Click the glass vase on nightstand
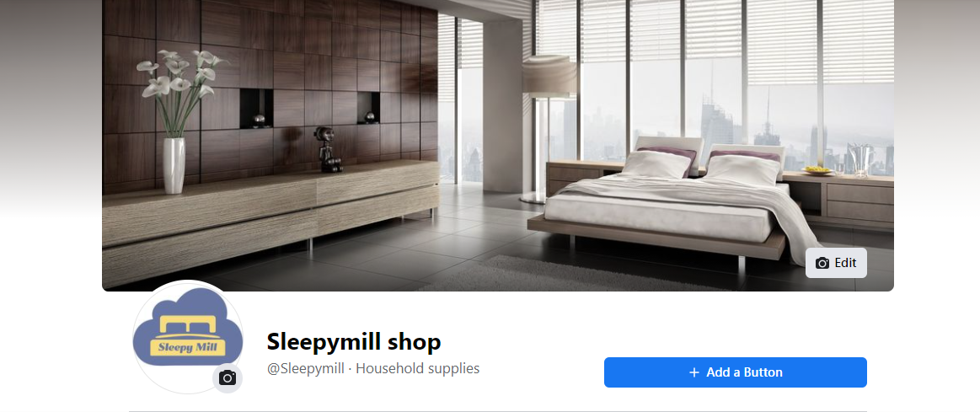 click(861, 158)
